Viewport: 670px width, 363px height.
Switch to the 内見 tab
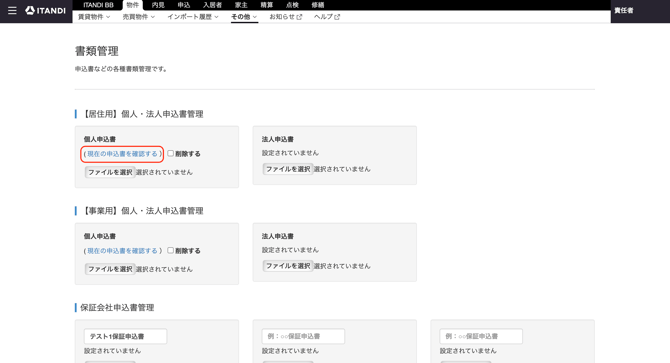click(158, 5)
